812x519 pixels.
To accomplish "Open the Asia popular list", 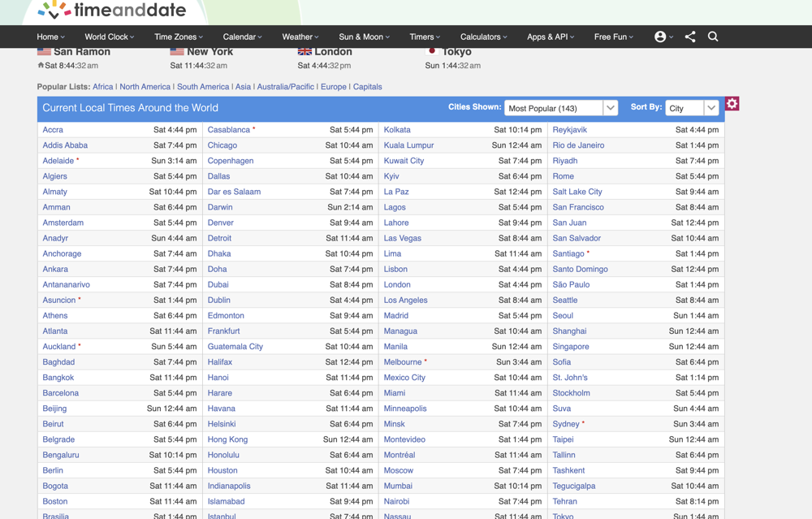I will pos(243,86).
